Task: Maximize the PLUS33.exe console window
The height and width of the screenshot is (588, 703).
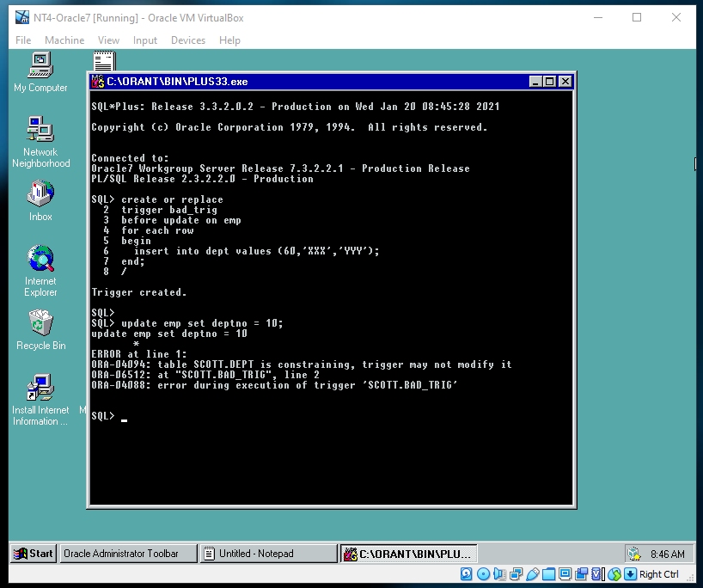Action: pos(549,82)
